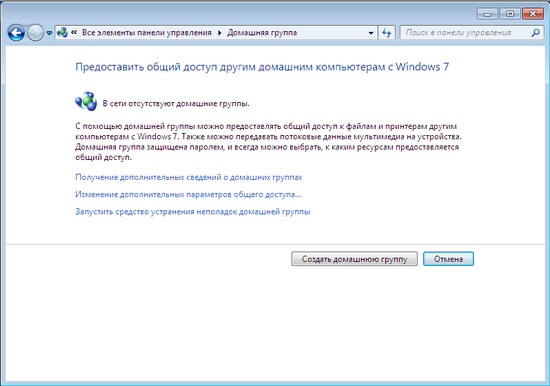The image size is (550, 386).
Task: Minimize the Control Panel window
Action: [487, 14]
